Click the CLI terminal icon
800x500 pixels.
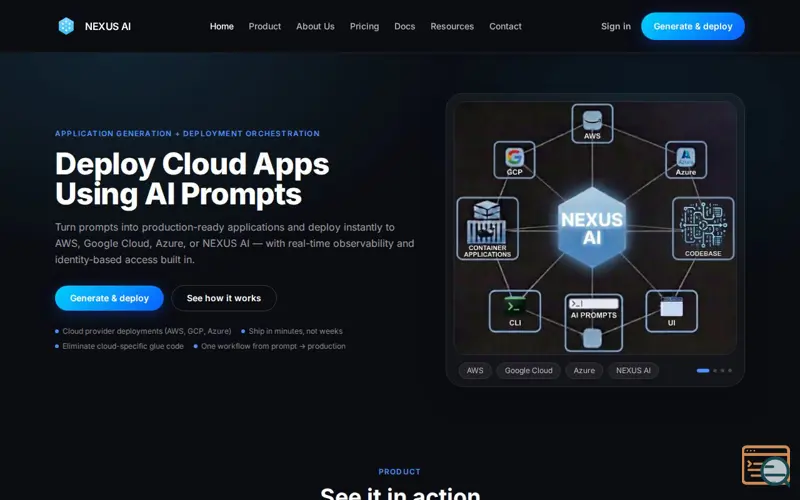coord(514,306)
